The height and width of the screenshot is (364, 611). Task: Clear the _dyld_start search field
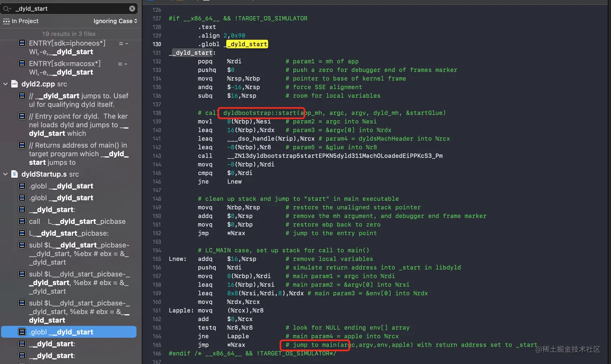(x=132, y=8)
